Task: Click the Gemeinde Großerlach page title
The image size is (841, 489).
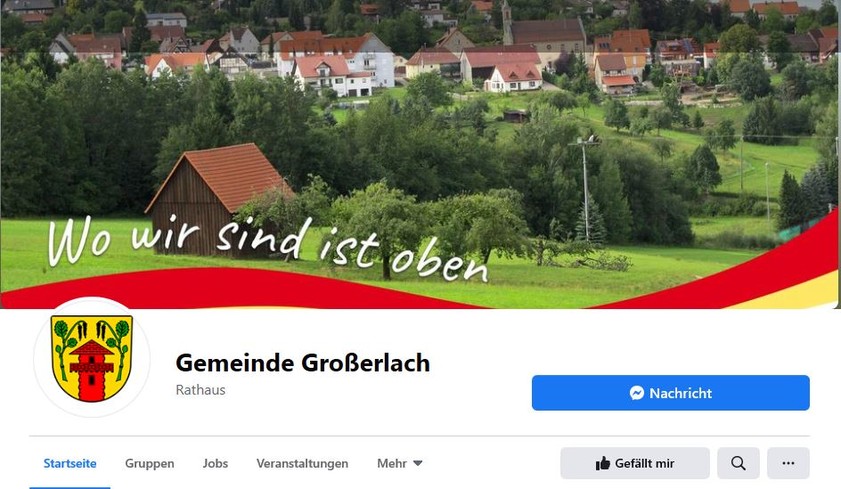Action: point(303,363)
